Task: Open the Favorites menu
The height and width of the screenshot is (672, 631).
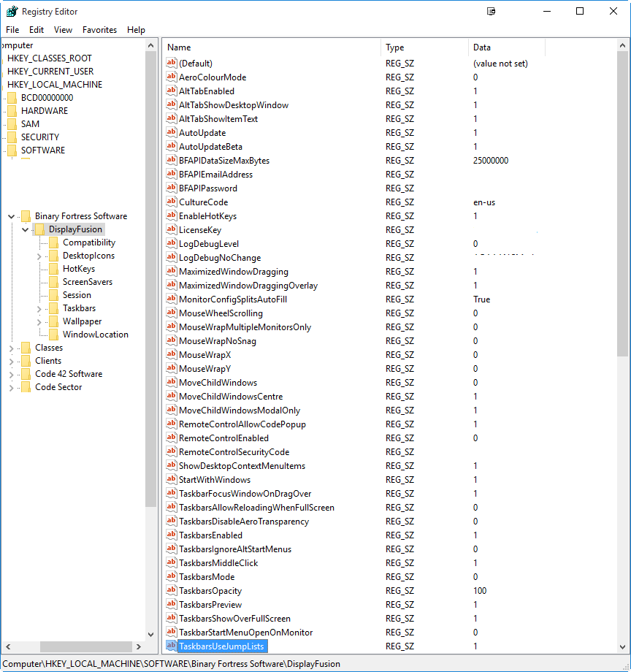Action: (x=99, y=30)
